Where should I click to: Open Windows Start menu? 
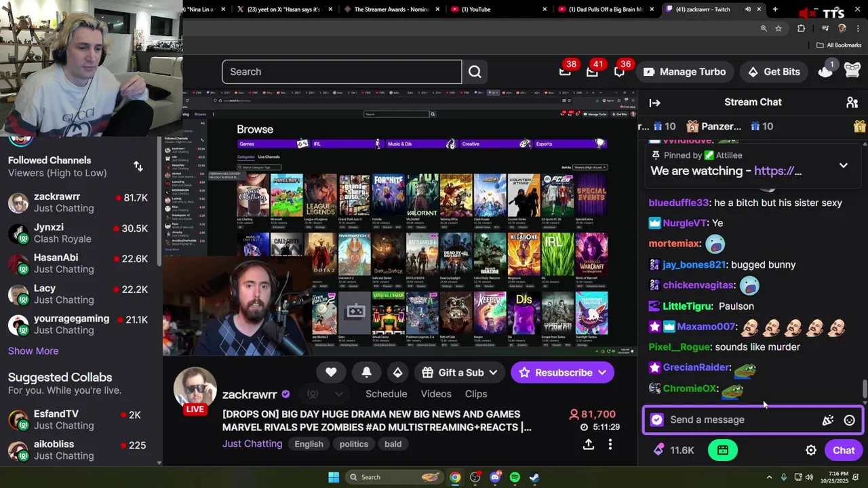334,477
